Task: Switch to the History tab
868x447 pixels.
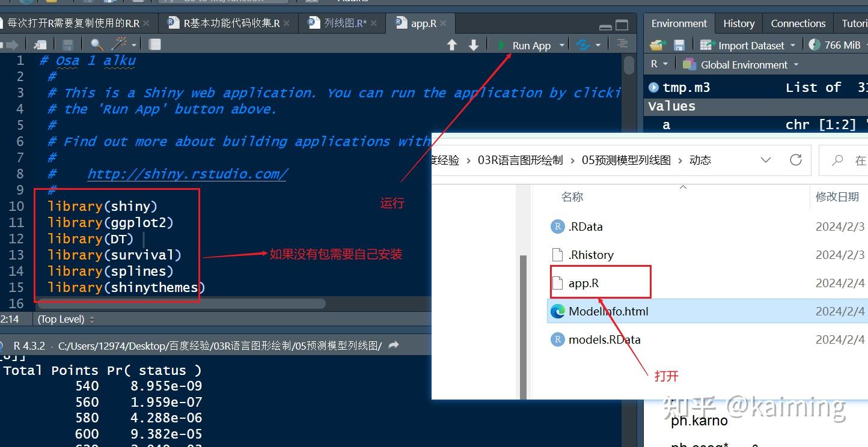Action: [738, 23]
